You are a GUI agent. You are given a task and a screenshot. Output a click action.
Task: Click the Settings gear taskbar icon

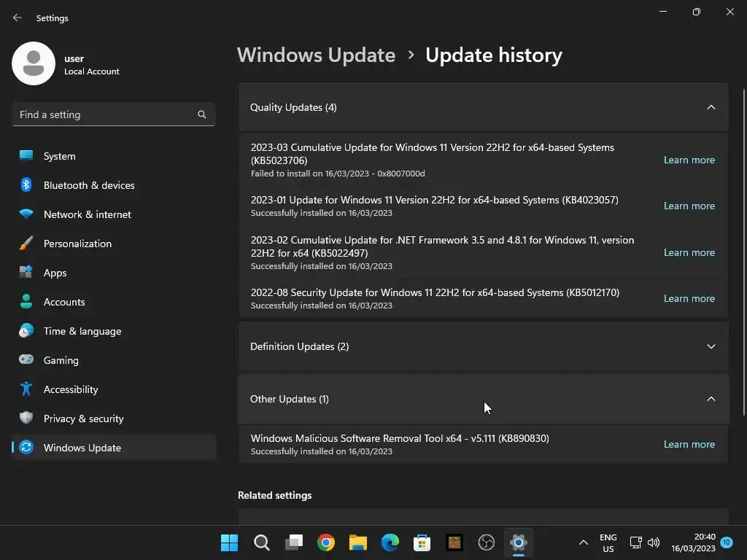[519, 542]
